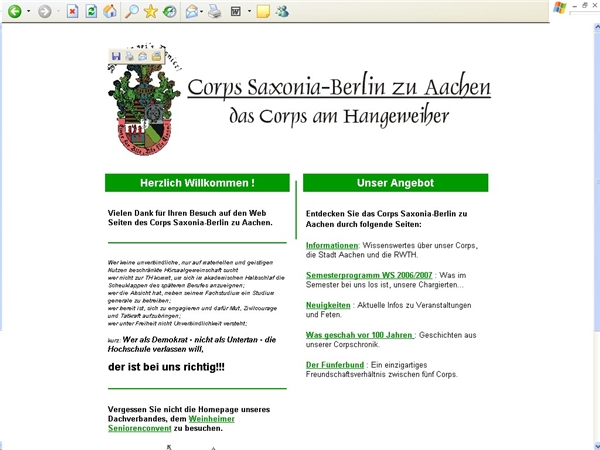600x450 pixels.
Task: Print the image from floating image toolbar
Action: click(129, 56)
